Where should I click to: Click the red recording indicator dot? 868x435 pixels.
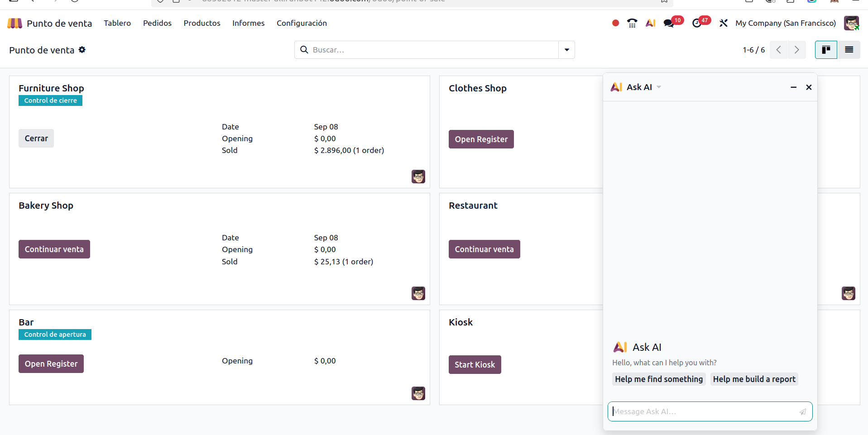tap(615, 23)
